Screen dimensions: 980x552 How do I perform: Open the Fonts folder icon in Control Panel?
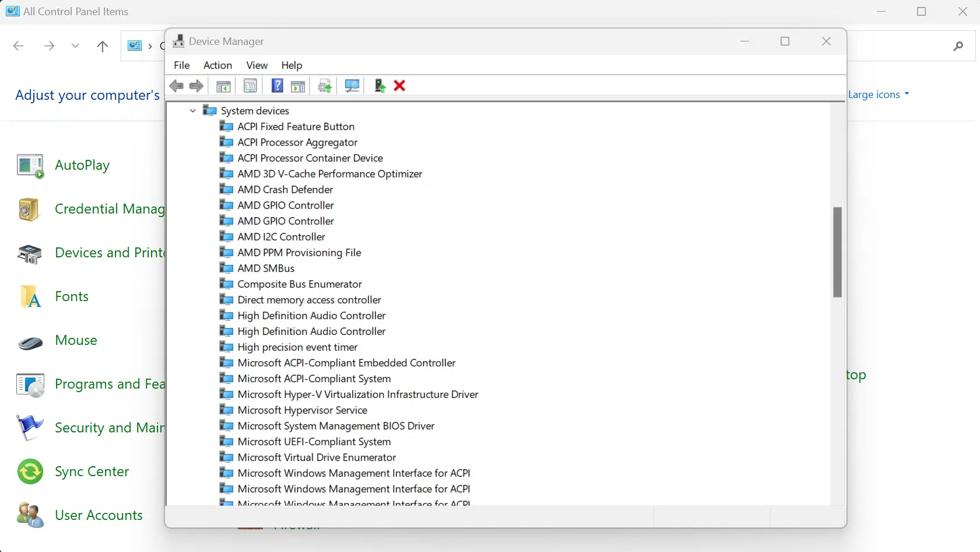(x=30, y=296)
